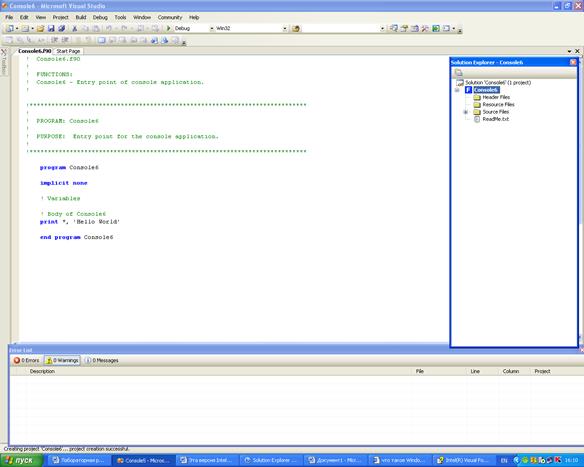This screenshot has width=584, height=467.
Task: Open the Debug configuration dropdown
Action: (x=212, y=28)
